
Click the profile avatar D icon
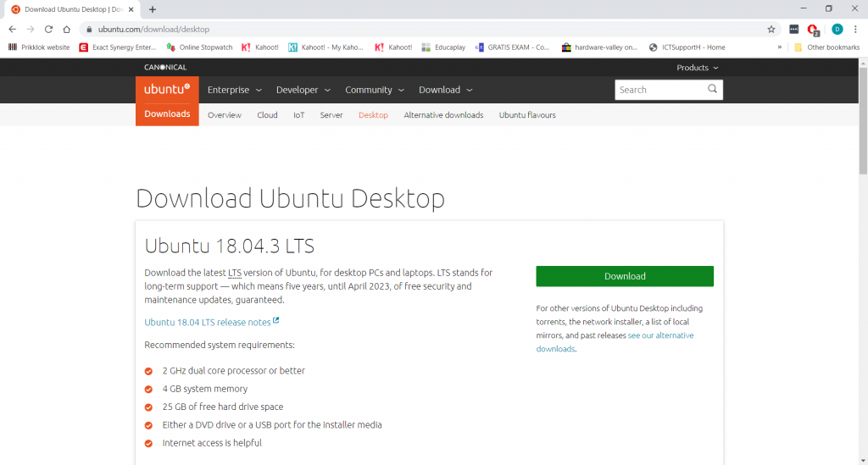[x=837, y=30]
